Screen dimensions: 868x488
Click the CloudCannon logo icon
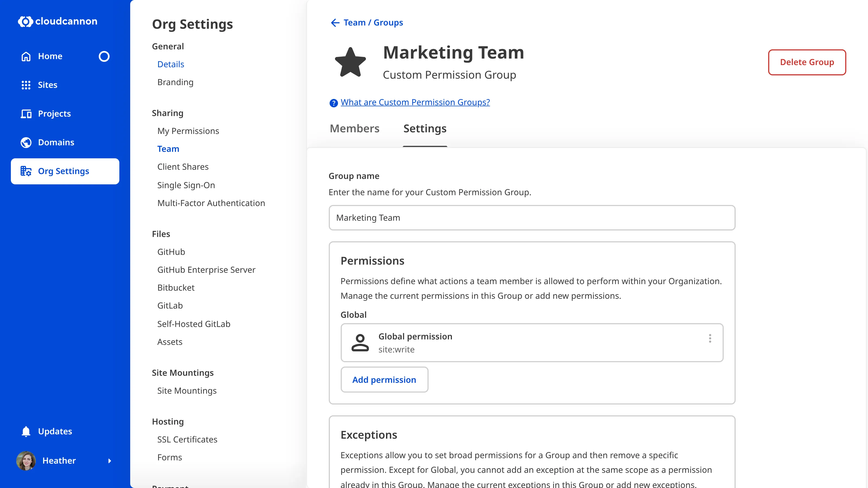(x=26, y=21)
